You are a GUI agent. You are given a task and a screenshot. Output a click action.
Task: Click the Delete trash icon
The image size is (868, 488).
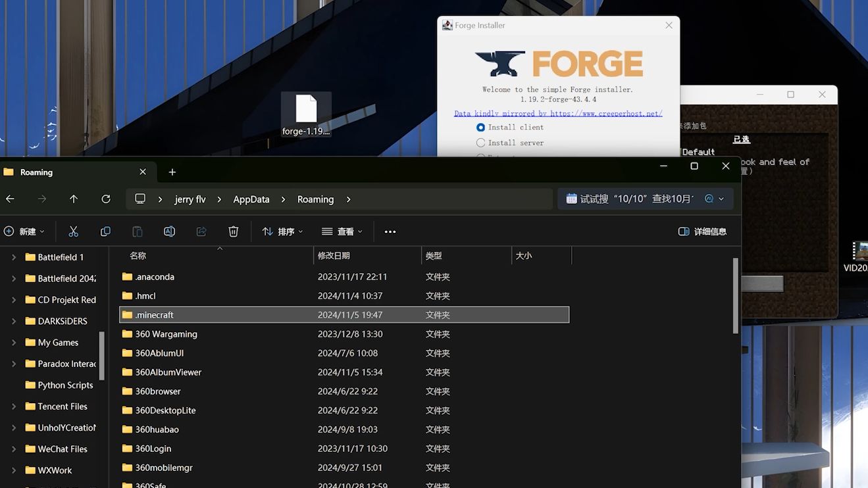point(233,232)
